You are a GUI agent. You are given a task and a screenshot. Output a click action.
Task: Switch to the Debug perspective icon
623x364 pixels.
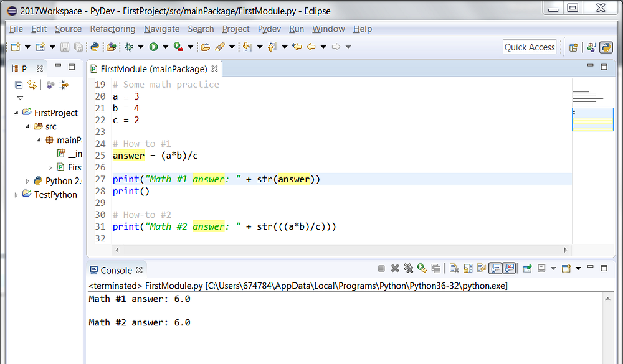pyautogui.click(x=592, y=47)
